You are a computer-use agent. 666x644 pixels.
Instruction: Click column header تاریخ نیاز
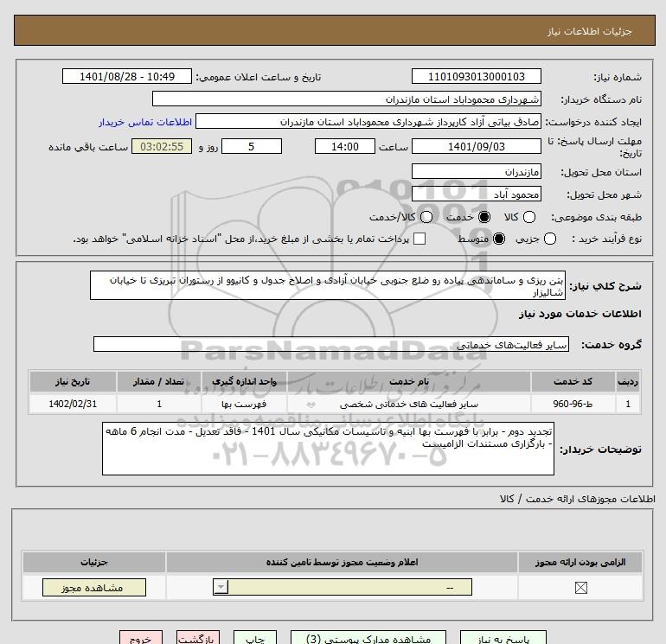tap(73, 381)
